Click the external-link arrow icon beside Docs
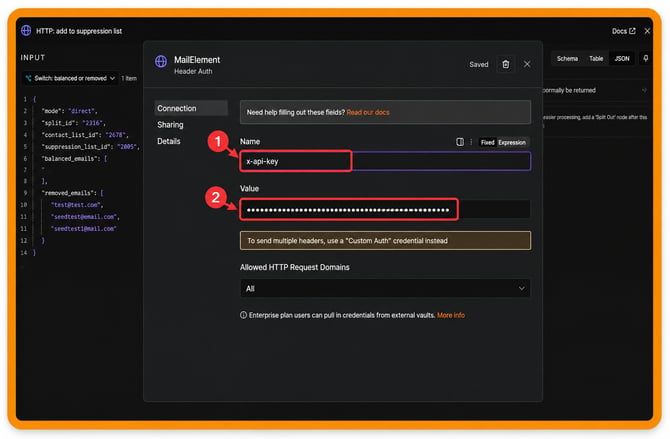670x439 pixels. 632,31
